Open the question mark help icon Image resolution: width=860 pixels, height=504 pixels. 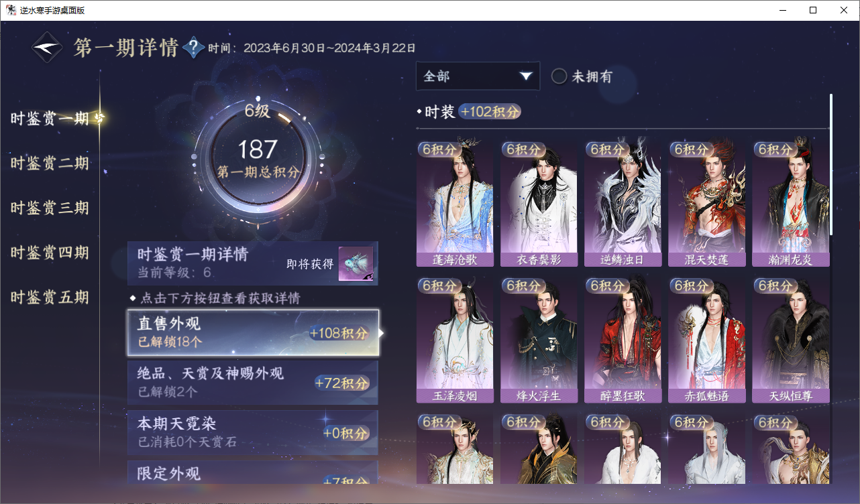click(193, 48)
